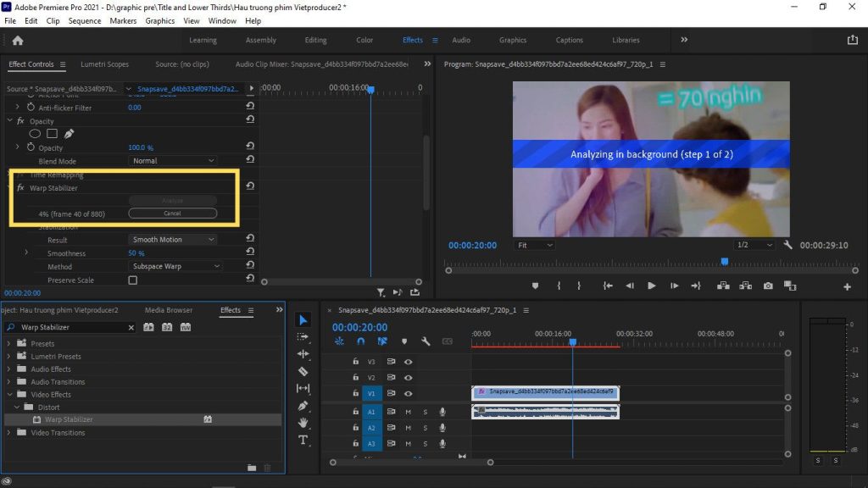Toggle visibility of the V3 track
This screenshot has width=868, height=488.
coord(408,362)
